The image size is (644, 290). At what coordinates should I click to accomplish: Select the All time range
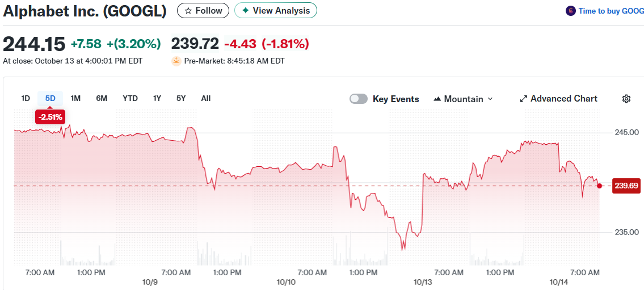[x=206, y=98]
